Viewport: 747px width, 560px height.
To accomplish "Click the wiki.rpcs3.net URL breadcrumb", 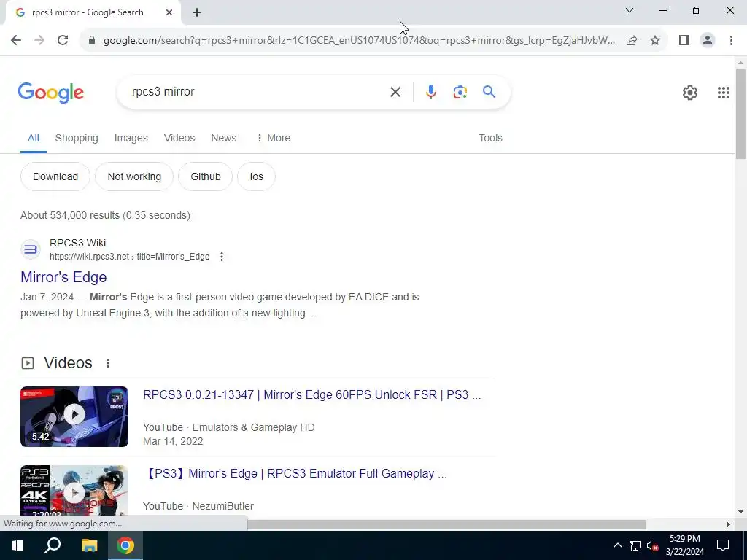I will [x=130, y=257].
